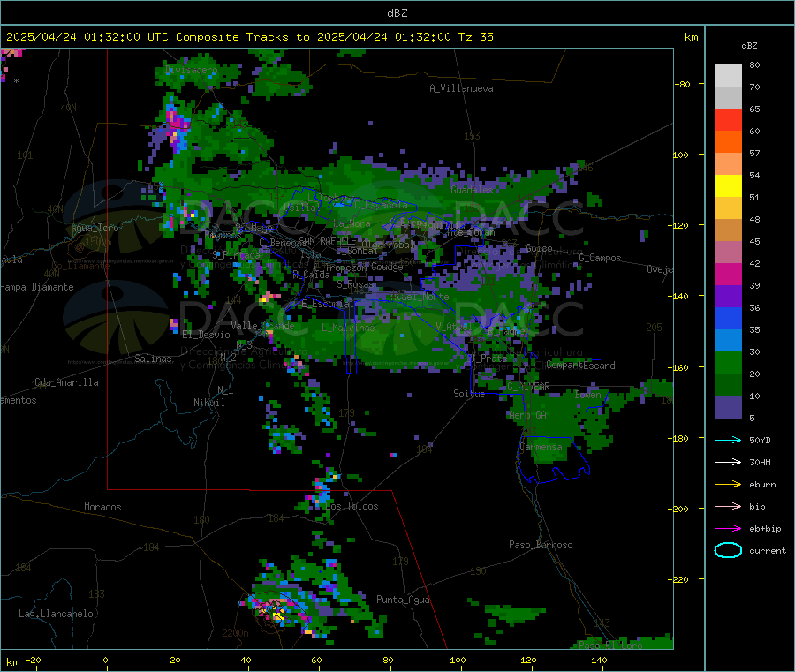Click the 'km' unit label at bottom left
The width and height of the screenshot is (795, 672).
click(12, 662)
